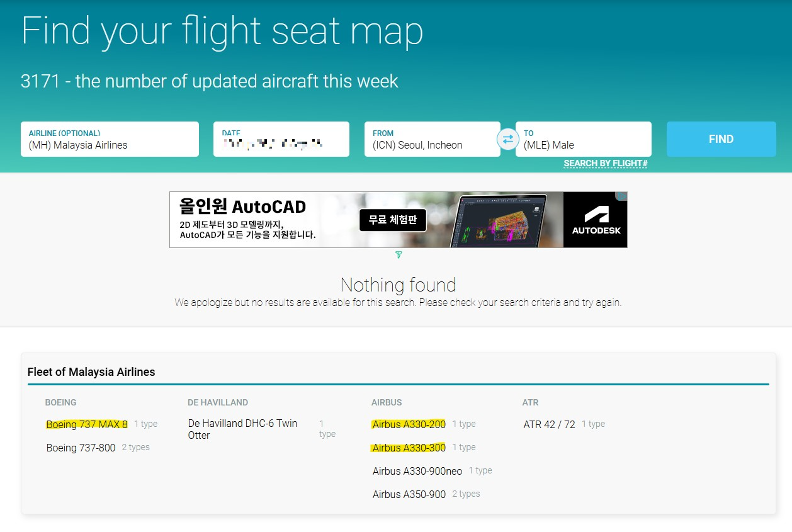Viewport: 792px width, 532px height.
Task: Open the Airbus A330-300 link
Action: pos(409,448)
